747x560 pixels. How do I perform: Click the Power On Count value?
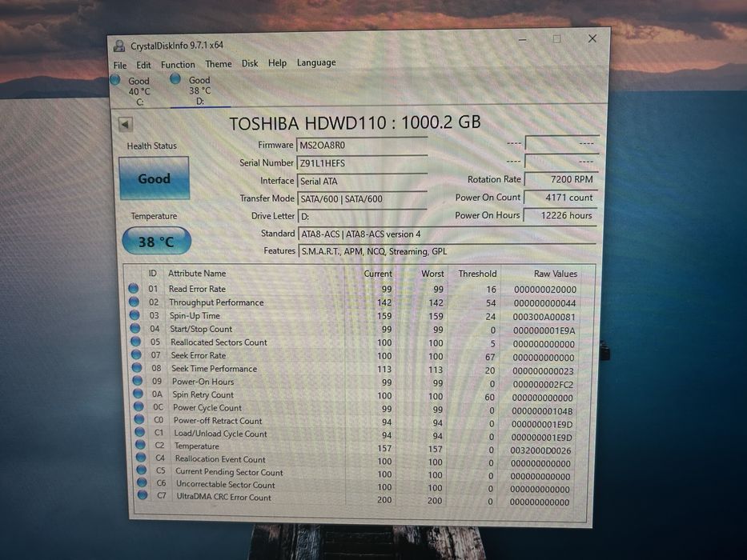coord(560,197)
